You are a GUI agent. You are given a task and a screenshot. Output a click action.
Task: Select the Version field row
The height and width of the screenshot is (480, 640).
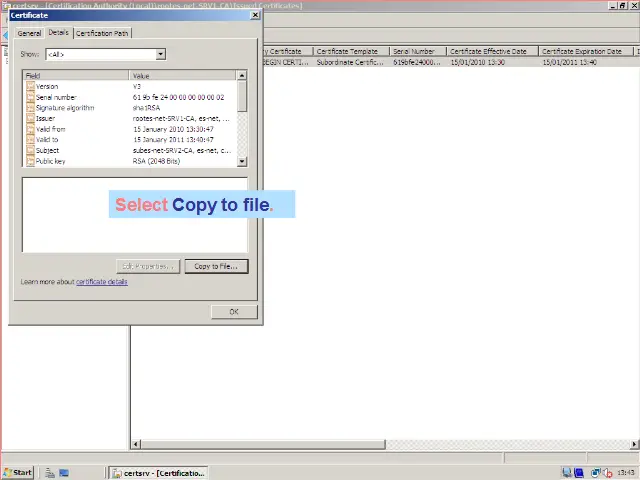47,87
